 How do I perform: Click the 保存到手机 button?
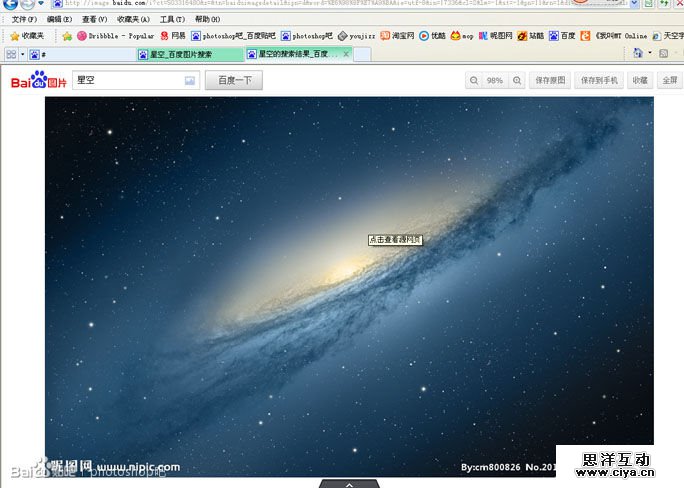click(x=599, y=80)
